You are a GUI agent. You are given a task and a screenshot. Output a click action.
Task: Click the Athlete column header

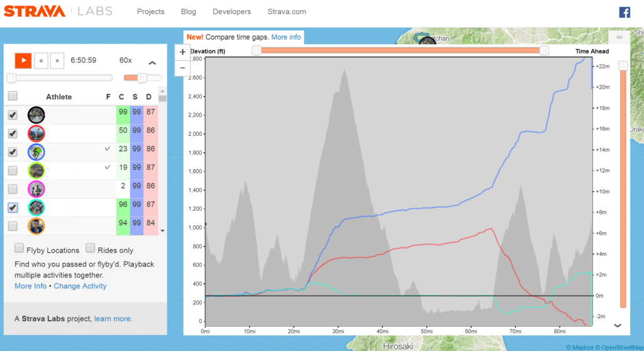pos(58,97)
